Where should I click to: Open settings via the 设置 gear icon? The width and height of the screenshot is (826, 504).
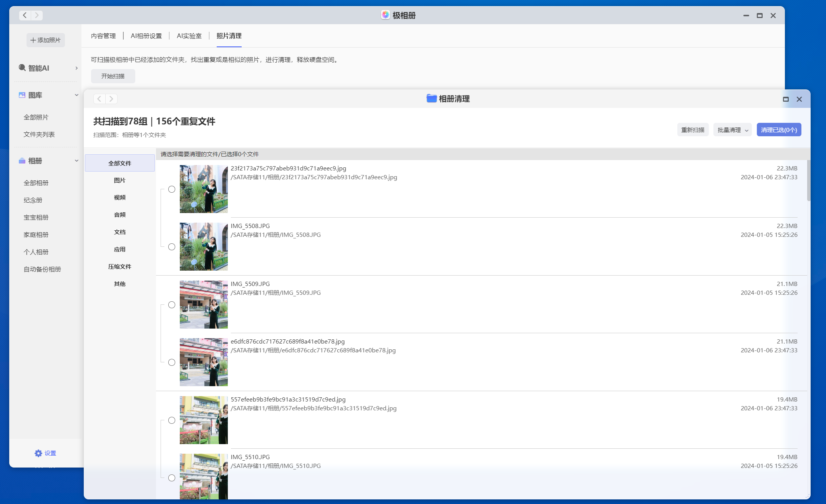point(38,453)
